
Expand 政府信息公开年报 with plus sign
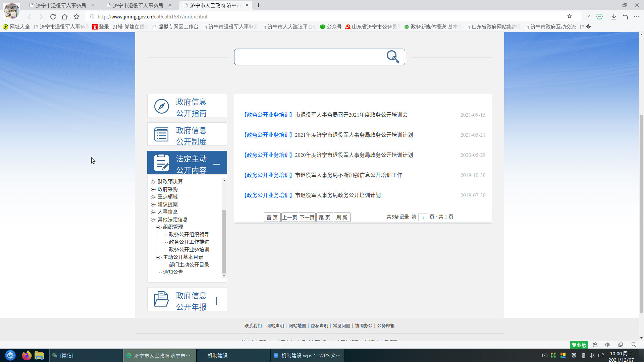[x=217, y=301]
